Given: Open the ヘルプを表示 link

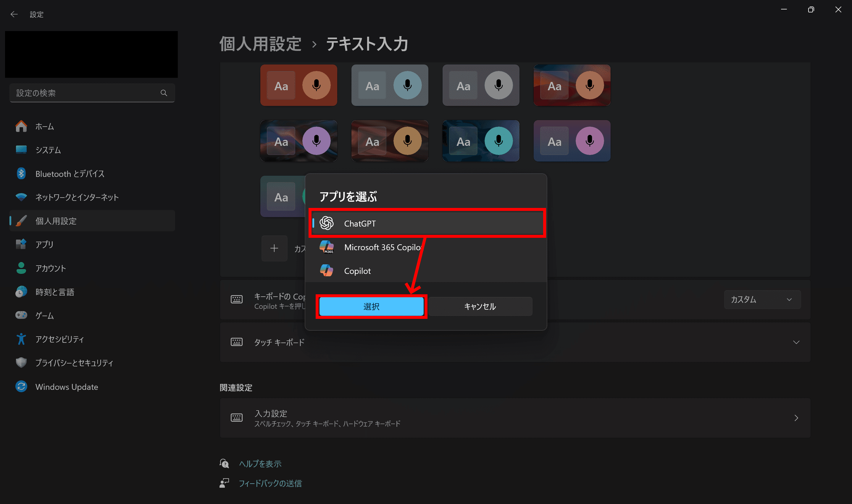Looking at the screenshot, I should click(260, 463).
